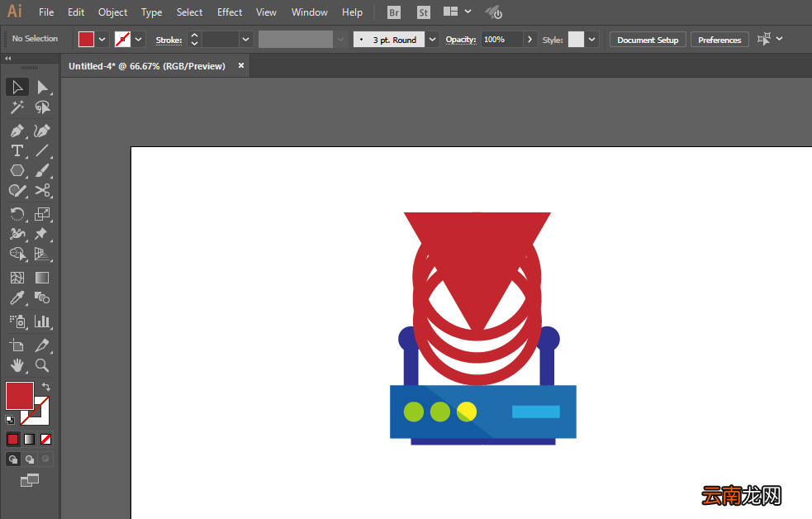Activate the Type tool
Screen dimensions: 812x519
(17, 150)
